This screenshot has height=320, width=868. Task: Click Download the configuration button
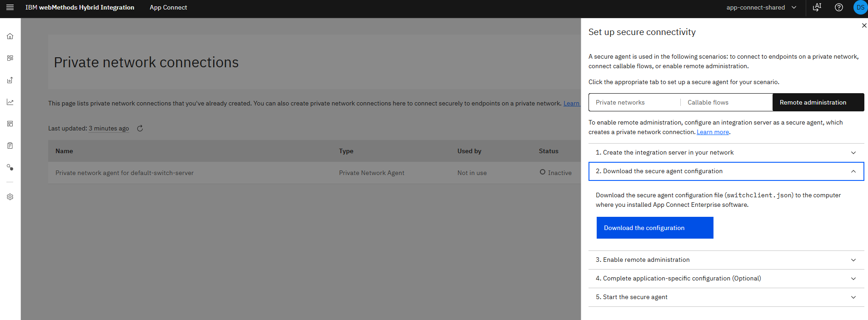click(655, 228)
